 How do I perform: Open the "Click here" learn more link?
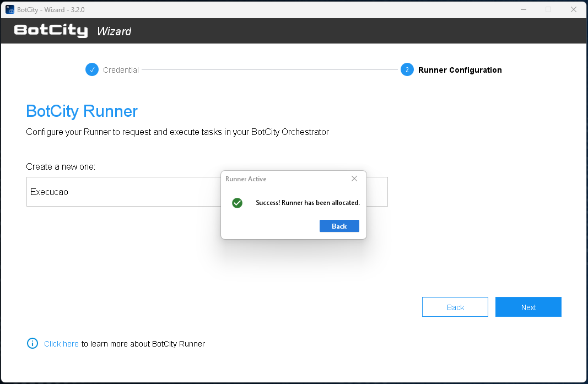coord(61,343)
